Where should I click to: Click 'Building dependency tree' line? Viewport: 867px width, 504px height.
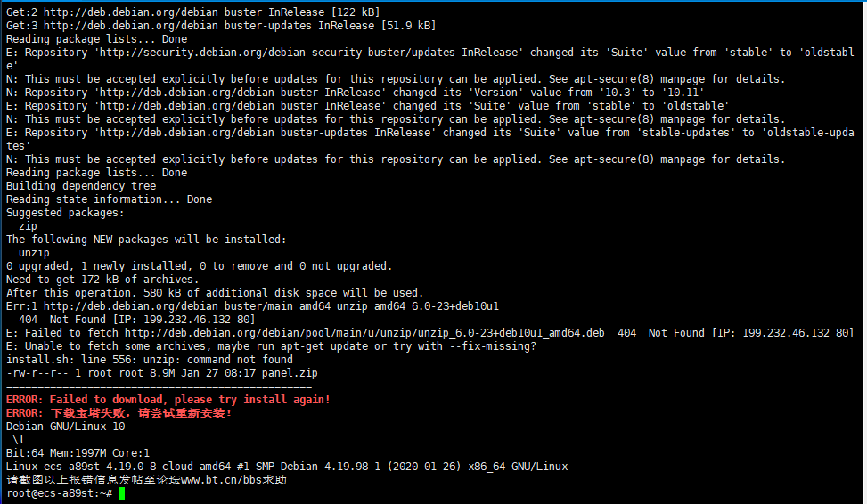coord(81,186)
